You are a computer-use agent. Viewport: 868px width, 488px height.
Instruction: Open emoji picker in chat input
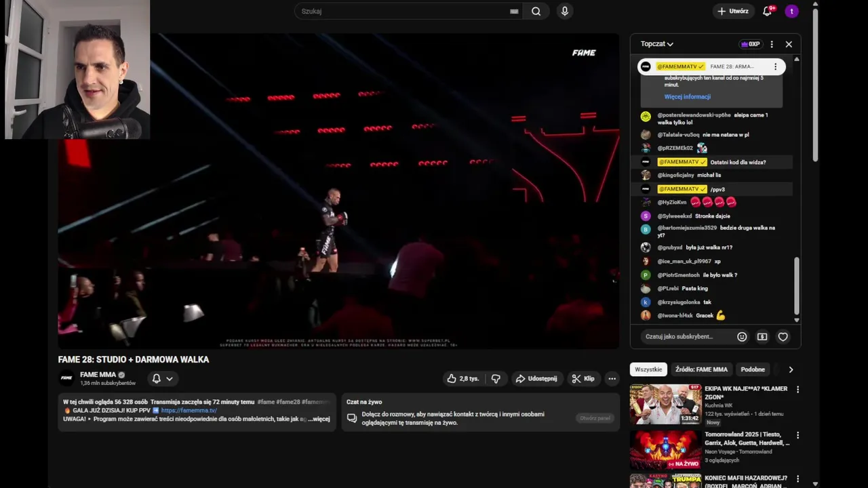coord(742,337)
